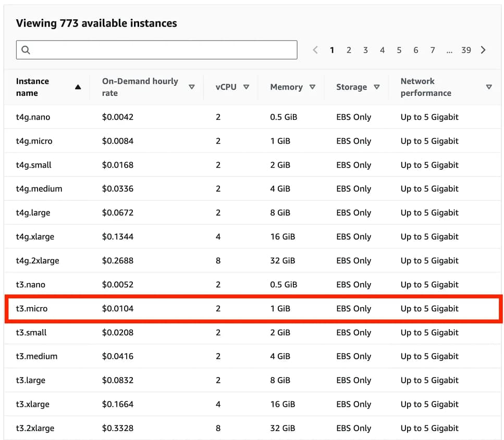The image size is (504, 440).
Task: Sort the vCPU column
Action: pyautogui.click(x=246, y=87)
